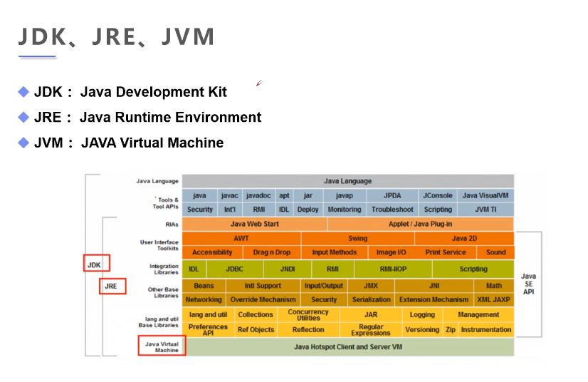Click the "Input/Output" cell
The height and width of the screenshot is (382, 588).
(x=324, y=286)
